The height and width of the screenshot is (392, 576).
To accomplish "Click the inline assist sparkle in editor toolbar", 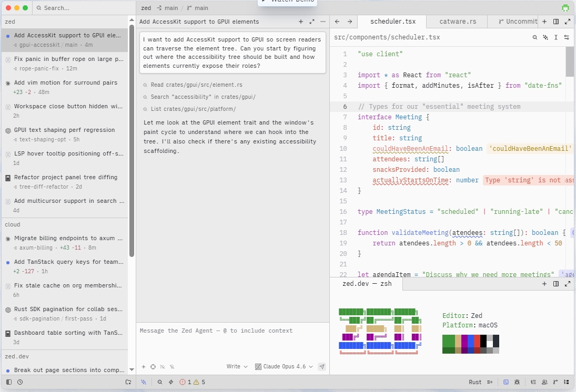I will click(545, 37).
